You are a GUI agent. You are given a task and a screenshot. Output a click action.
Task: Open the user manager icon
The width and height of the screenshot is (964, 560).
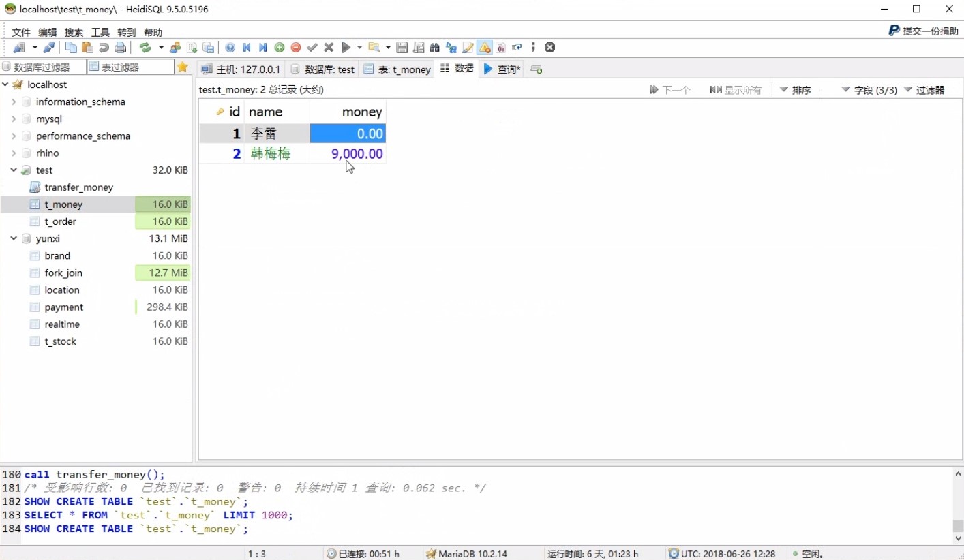pyautogui.click(x=175, y=48)
